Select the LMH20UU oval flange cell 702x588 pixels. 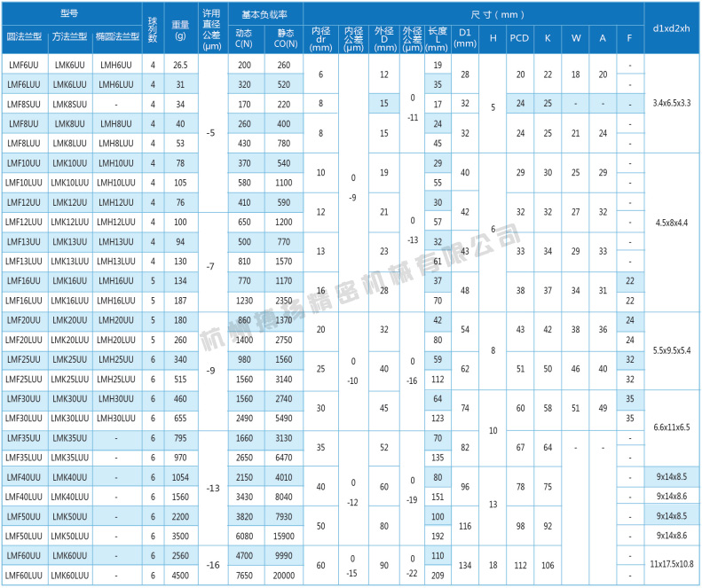point(115,320)
